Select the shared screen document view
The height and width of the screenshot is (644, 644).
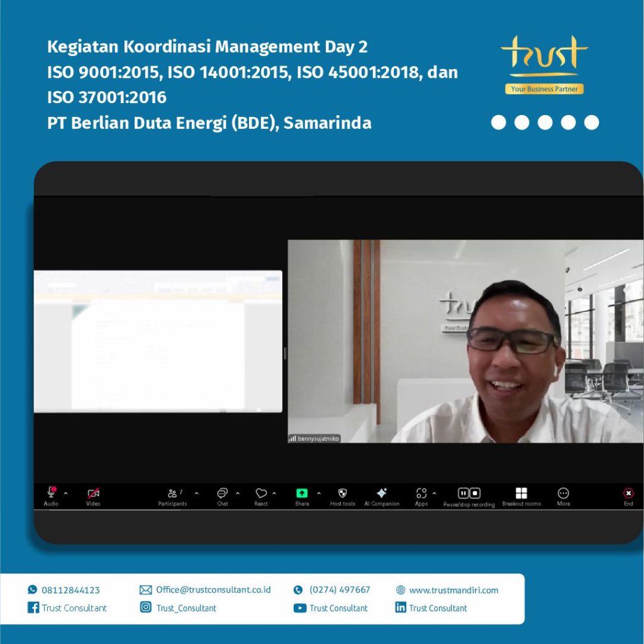click(x=158, y=341)
